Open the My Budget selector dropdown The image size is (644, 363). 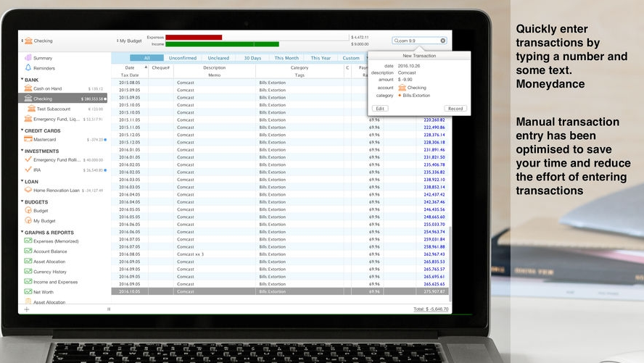tap(131, 41)
